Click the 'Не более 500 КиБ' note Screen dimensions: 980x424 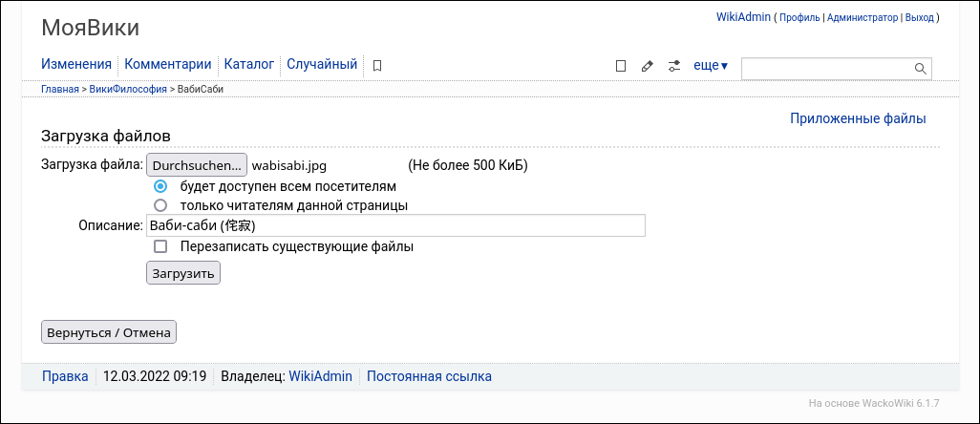468,166
